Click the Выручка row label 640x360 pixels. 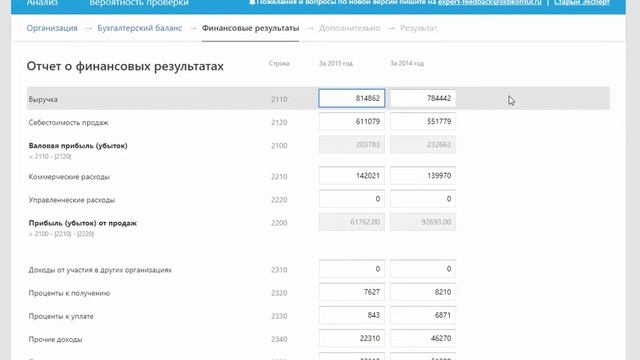(43, 99)
